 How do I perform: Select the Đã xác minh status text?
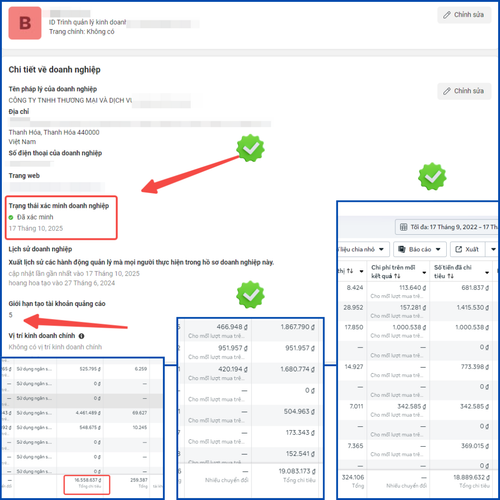click(x=35, y=217)
